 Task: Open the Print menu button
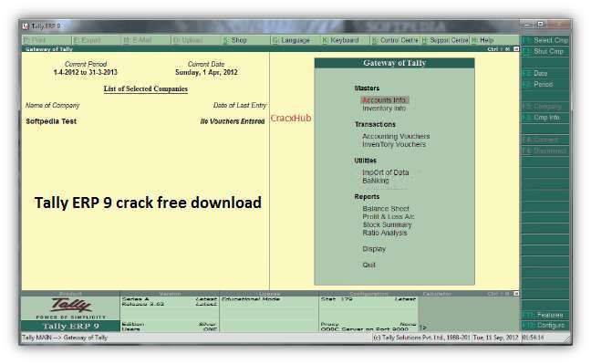click(47, 40)
